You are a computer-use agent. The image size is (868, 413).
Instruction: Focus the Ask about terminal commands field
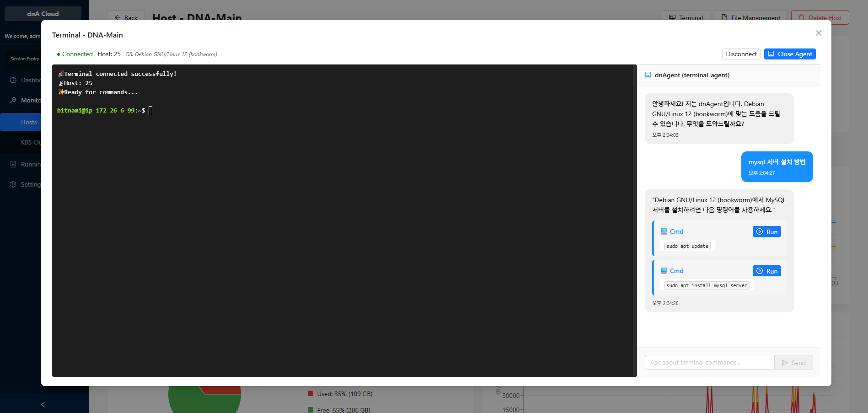[709, 362]
